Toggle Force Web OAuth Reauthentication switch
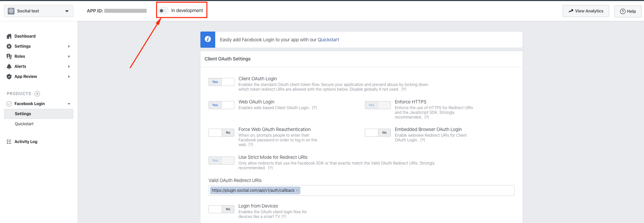 221,133
